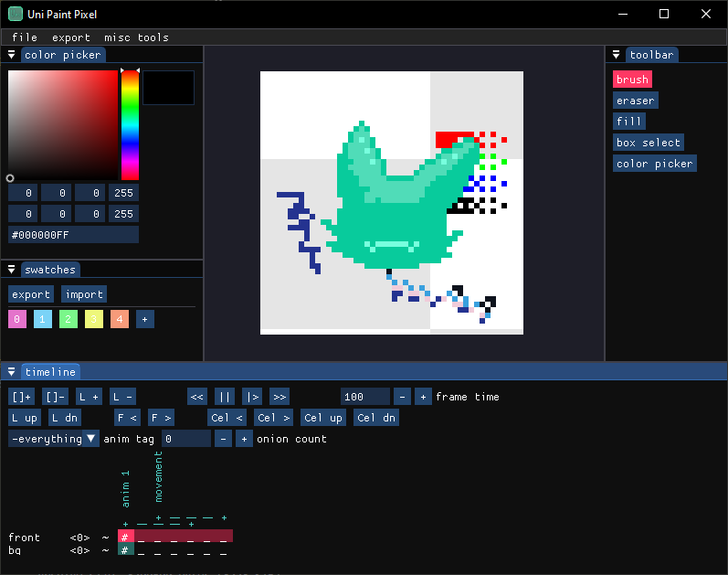The image size is (728, 575).
Task: Click the frame time value 100
Action: 365,397
